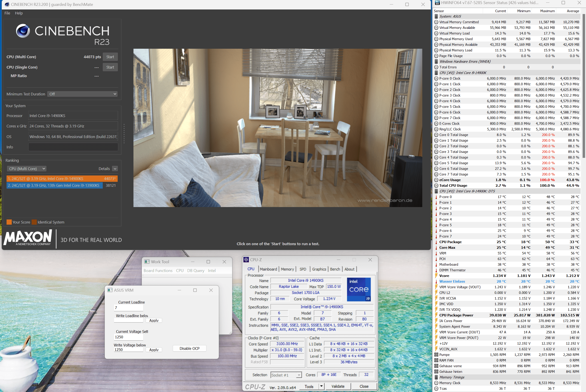Click the Virtual Memory Committed sensor icon
Screen dimensions: 586x392
coord(436,22)
